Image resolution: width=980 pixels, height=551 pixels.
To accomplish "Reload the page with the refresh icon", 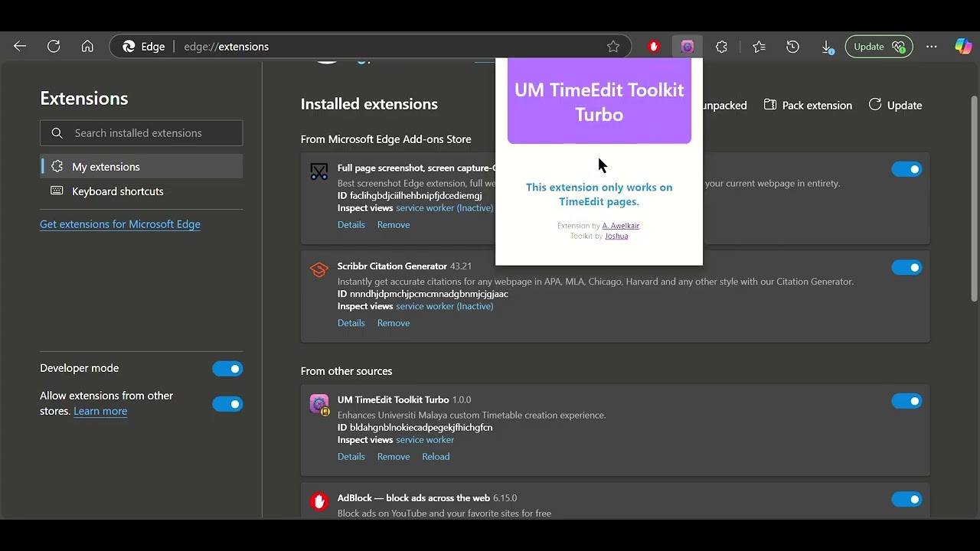I will coord(54,47).
